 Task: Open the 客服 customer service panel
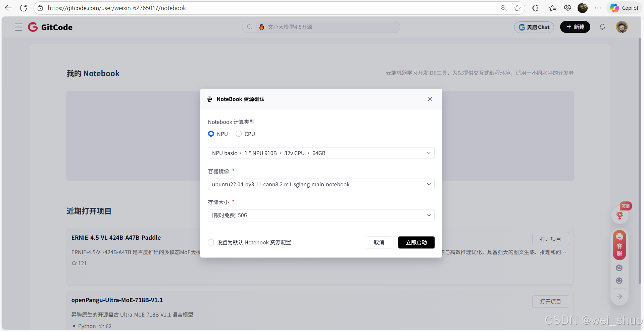click(619, 245)
